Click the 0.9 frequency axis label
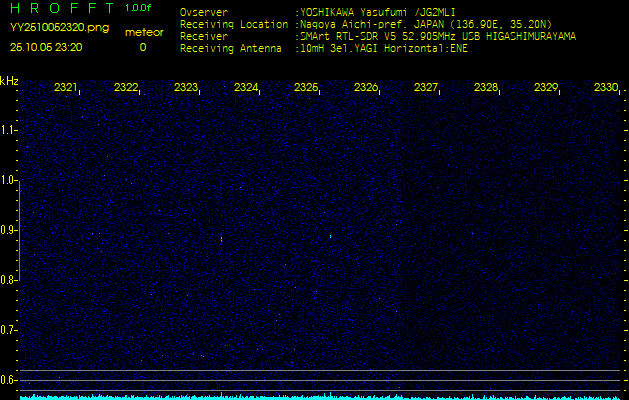Image resolution: width=629 pixels, height=400 pixels. tap(9, 230)
